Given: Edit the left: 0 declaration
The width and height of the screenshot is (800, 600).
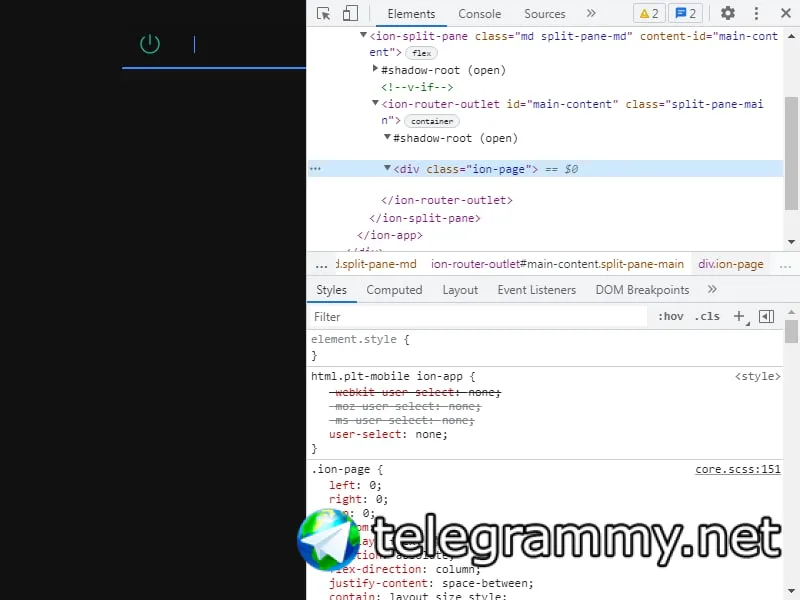Looking at the screenshot, I should [355, 485].
